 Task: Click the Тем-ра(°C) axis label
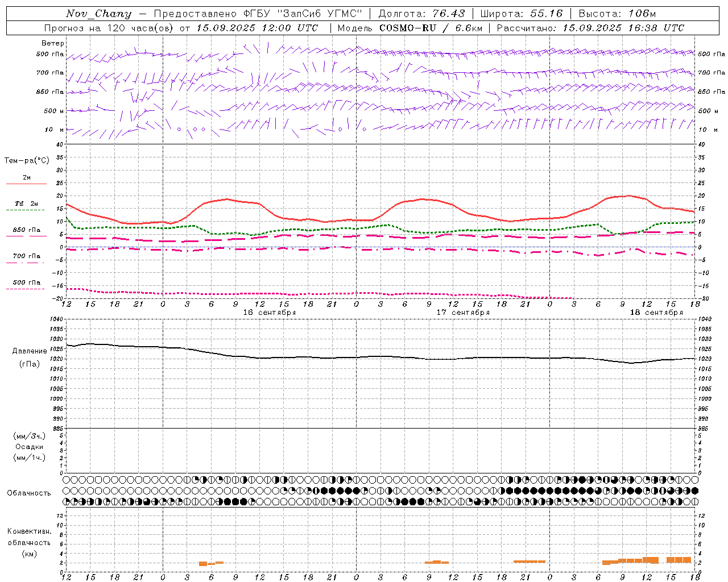27,161
